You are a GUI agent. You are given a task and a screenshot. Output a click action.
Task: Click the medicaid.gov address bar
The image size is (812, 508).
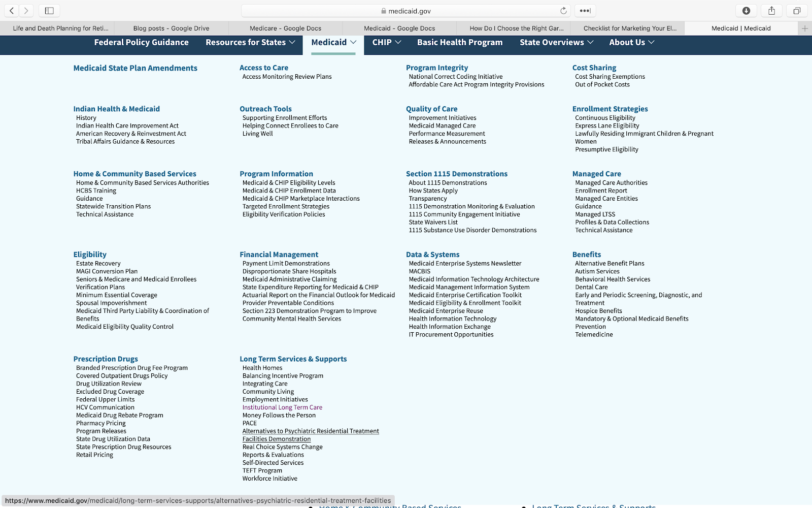pos(405,11)
